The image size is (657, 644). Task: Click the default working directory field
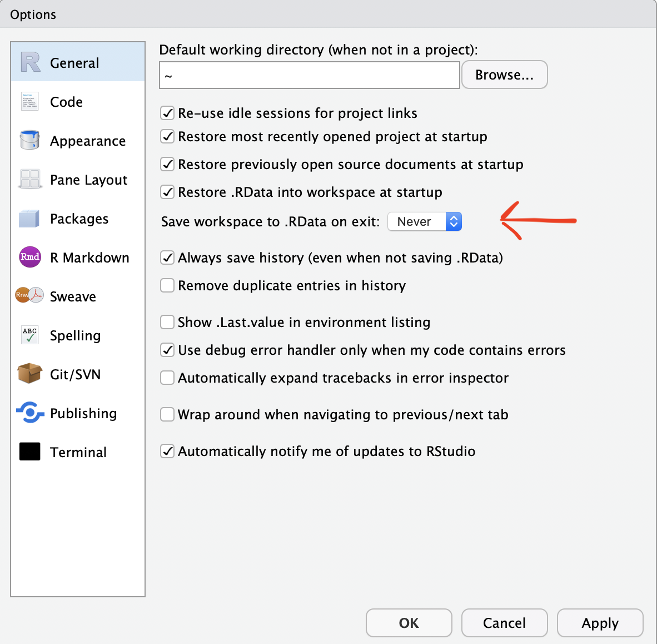click(310, 75)
